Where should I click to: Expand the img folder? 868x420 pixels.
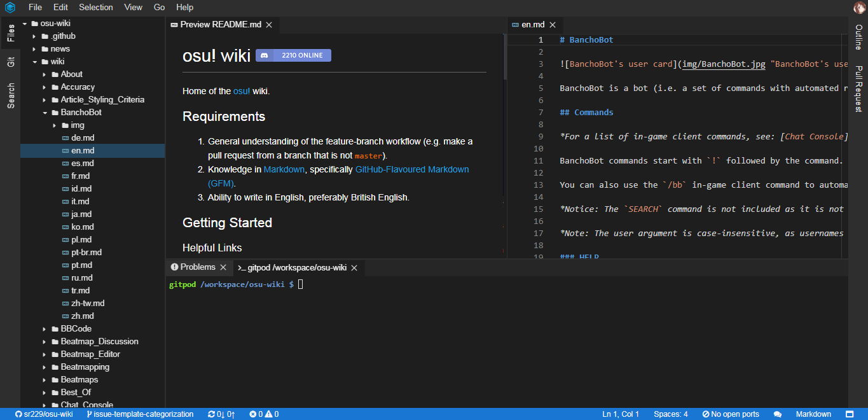pos(55,125)
